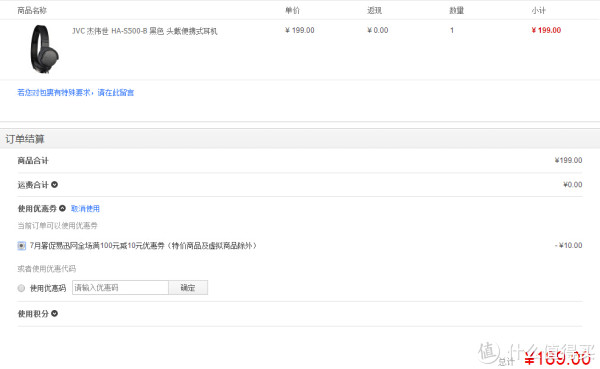Viewport: 600px width, 369px height.
Task: Click the ¥ 0.00 cashback value
Action: click(378, 30)
